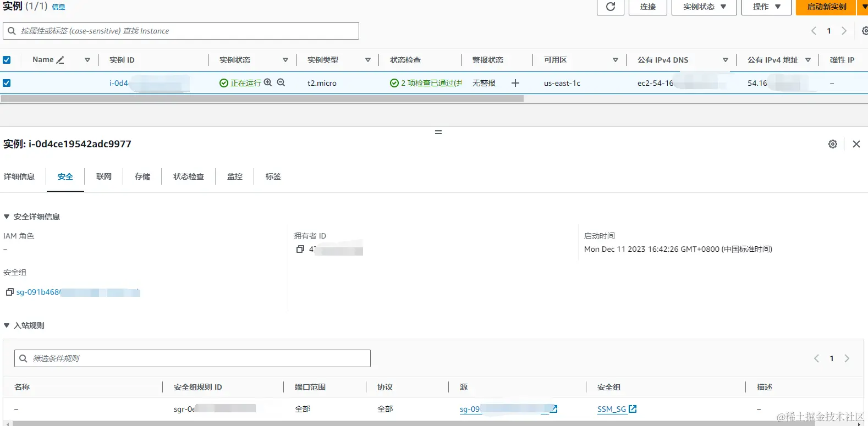Switch to the 详细信息 tab
This screenshot has height=426, width=868.
pos(19,176)
